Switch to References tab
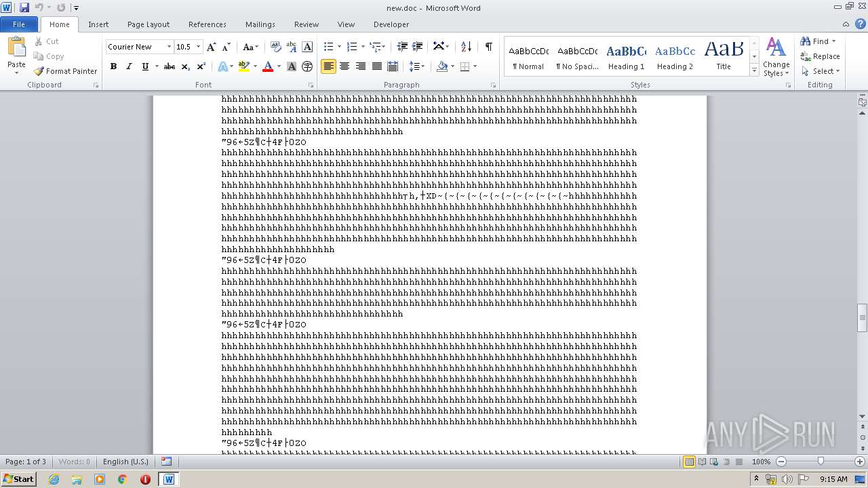 (x=208, y=24)
